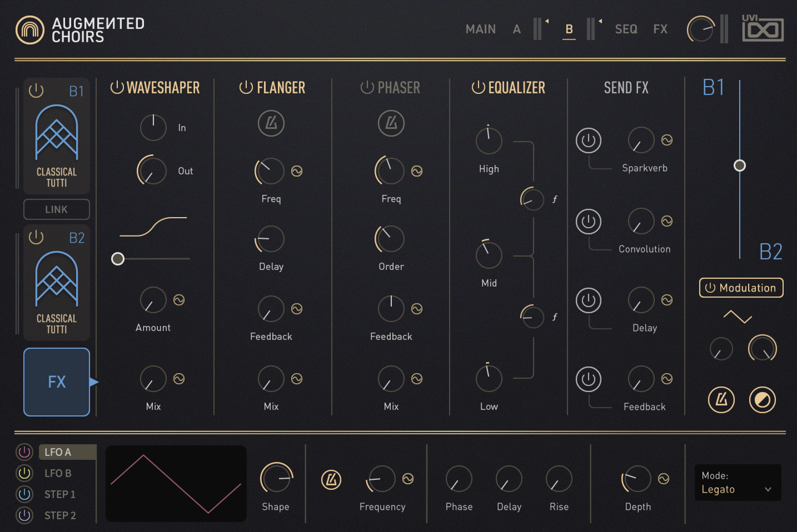The image size is (797, 532).
Task: Select the LFO A modulator tab
Action: pyautogui.click(x=68, y=452)
